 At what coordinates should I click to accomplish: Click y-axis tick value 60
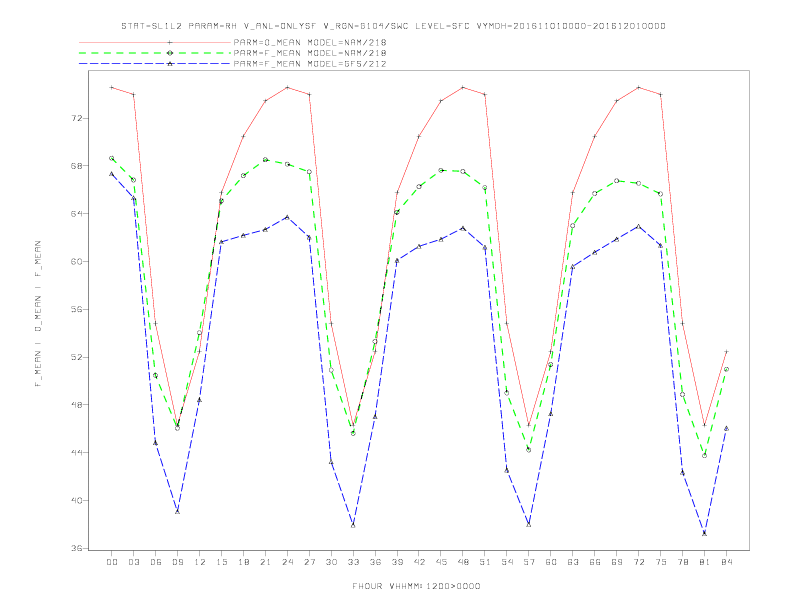point(76,262)
